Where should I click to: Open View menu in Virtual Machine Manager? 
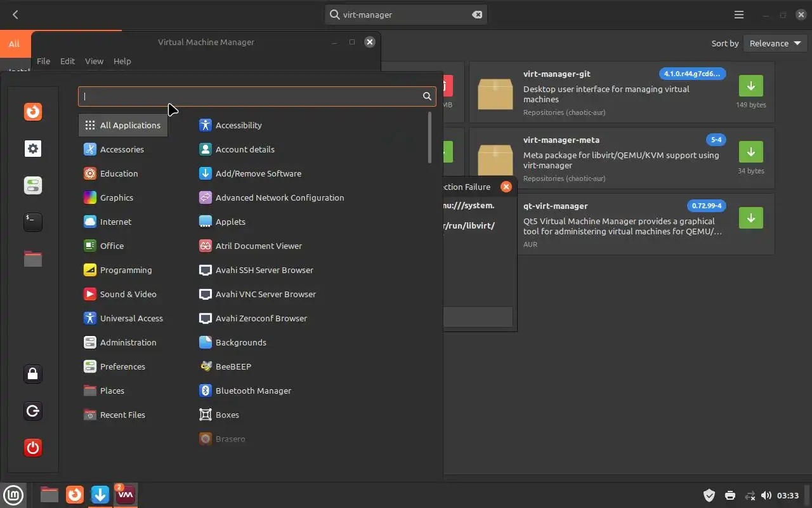click(x=94, y=61)
